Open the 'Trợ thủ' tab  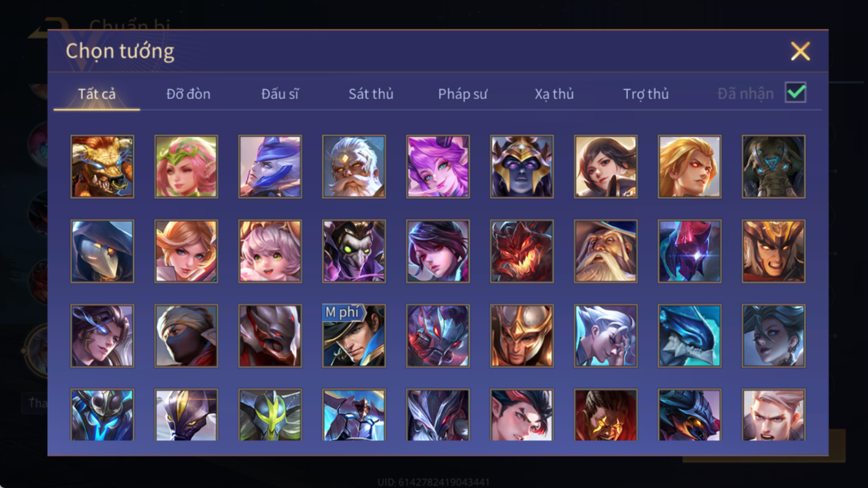click(646, 94)
